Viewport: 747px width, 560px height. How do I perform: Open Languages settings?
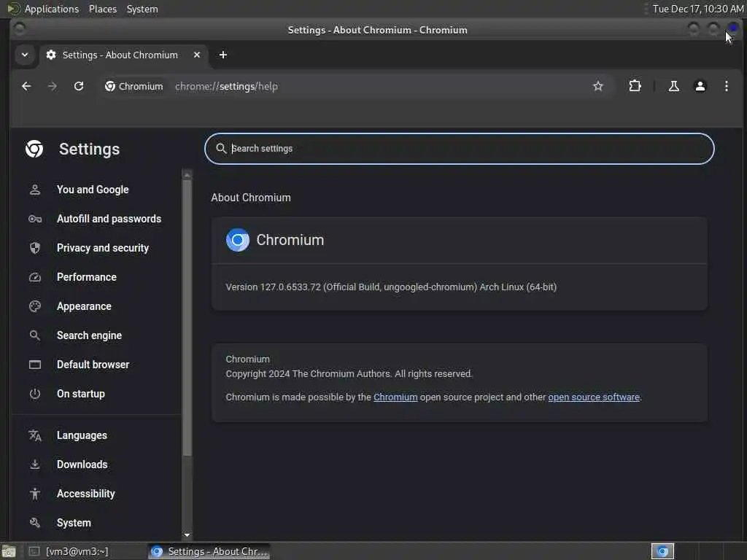tap(82, 435)
